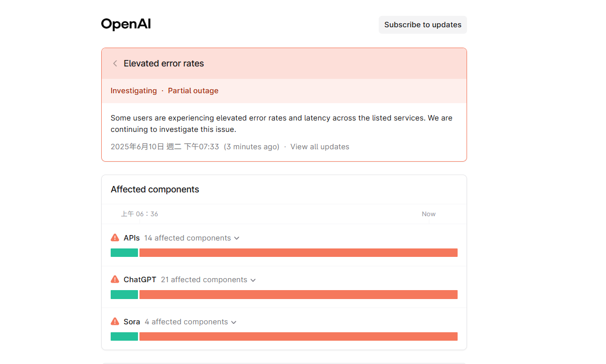Expand the Sora 4 affected components chevron

point(234,322)
